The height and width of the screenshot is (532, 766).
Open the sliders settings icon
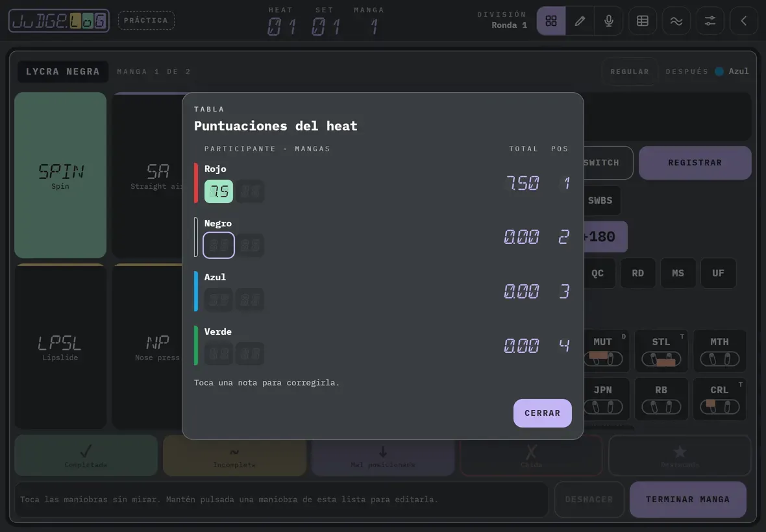pos(710,21)
